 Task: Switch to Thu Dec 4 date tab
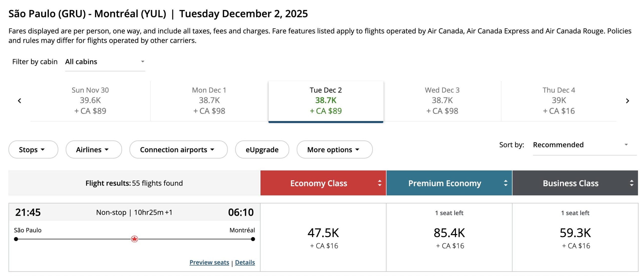coord(559,101)
